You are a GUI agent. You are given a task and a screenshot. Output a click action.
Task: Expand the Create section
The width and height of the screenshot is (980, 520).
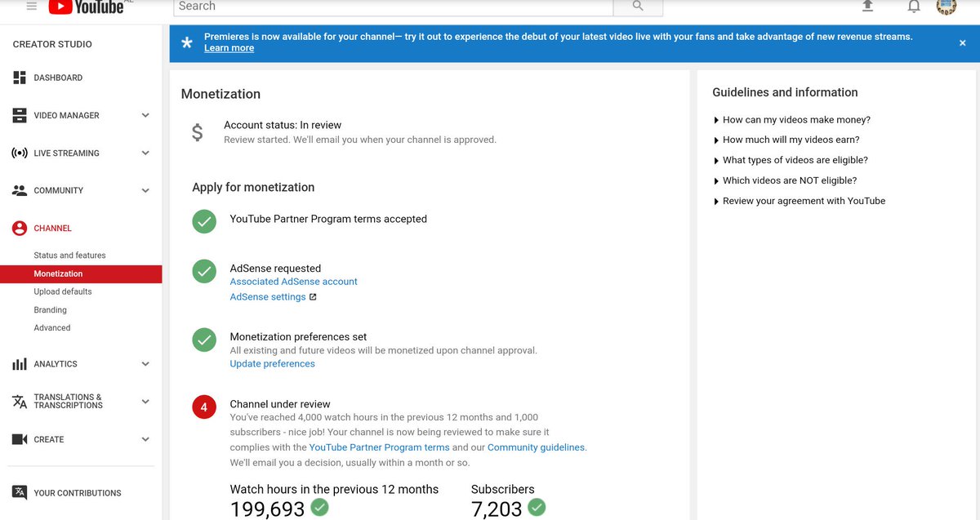[145, 439]
